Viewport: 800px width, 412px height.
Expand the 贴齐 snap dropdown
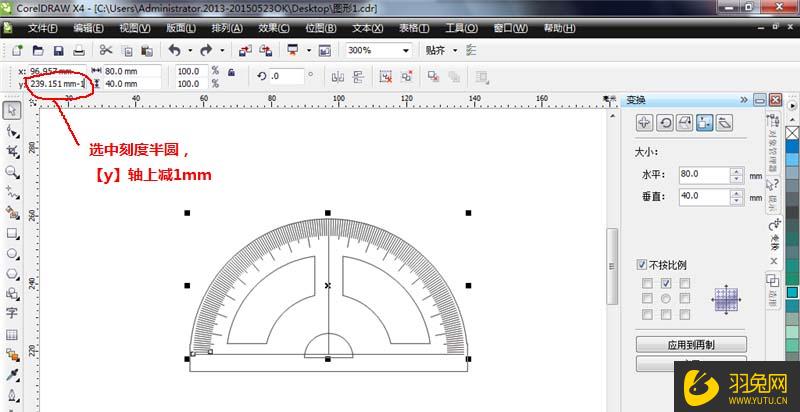454,50
